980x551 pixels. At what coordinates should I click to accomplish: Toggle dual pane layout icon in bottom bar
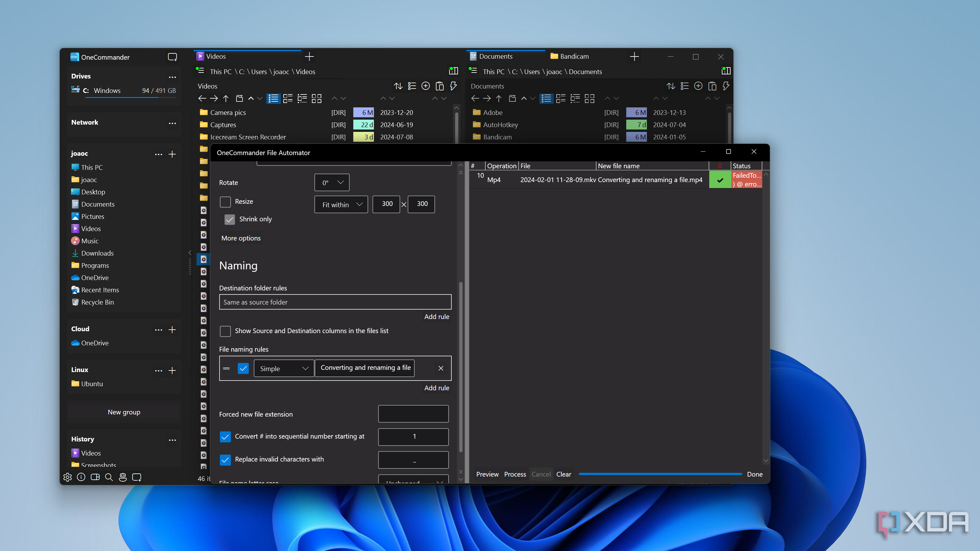click(x=95, y=477)
